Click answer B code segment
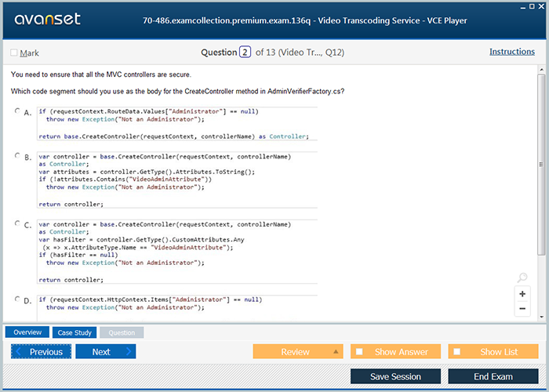 click(x=177, y=180)
